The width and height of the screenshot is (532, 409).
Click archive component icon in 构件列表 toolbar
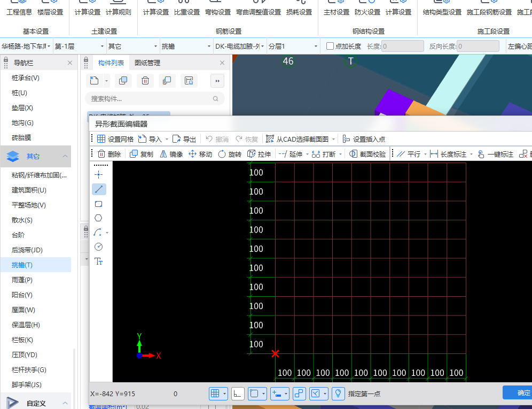click(x=189, y=81)
